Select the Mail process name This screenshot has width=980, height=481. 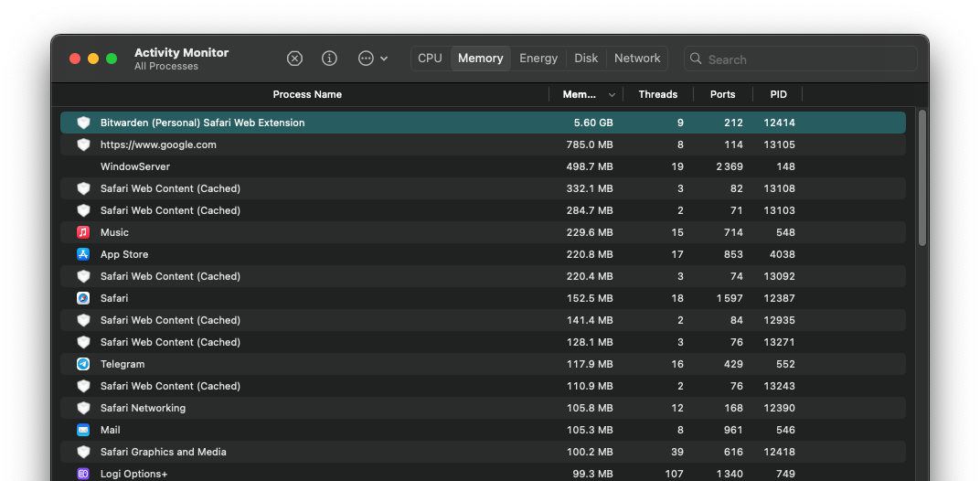click(x=110, y=430)
